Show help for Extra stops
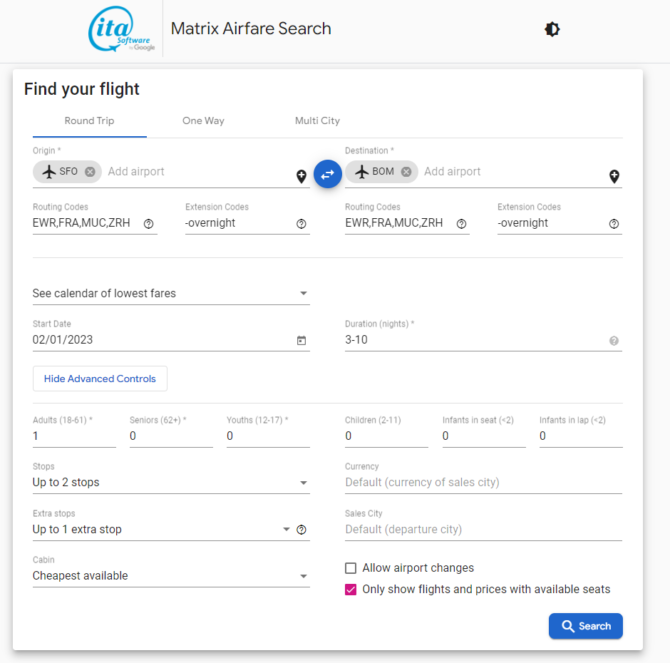670x663 pixels. (x=301, y=530)
